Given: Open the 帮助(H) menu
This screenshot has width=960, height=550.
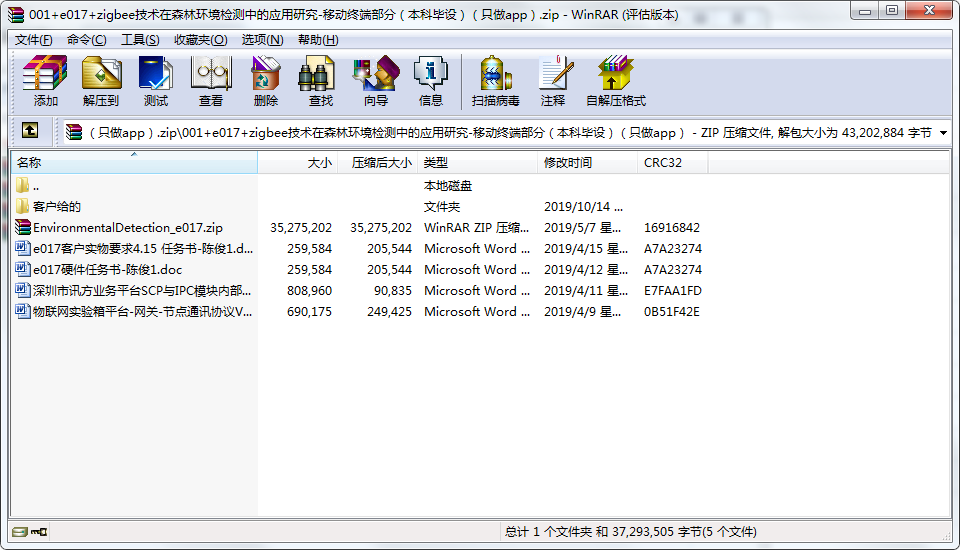Looking at the screenshot, I should pos(318,40).
